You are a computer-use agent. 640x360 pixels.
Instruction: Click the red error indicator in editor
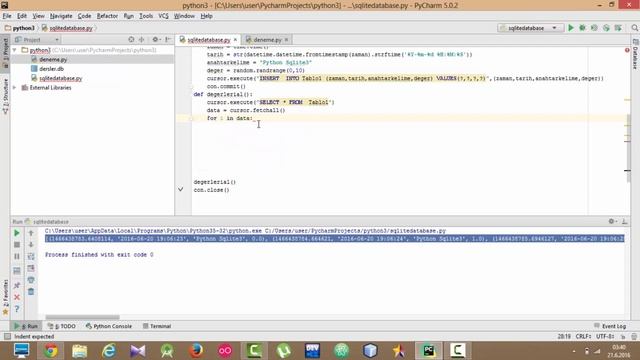click(627, 50)
